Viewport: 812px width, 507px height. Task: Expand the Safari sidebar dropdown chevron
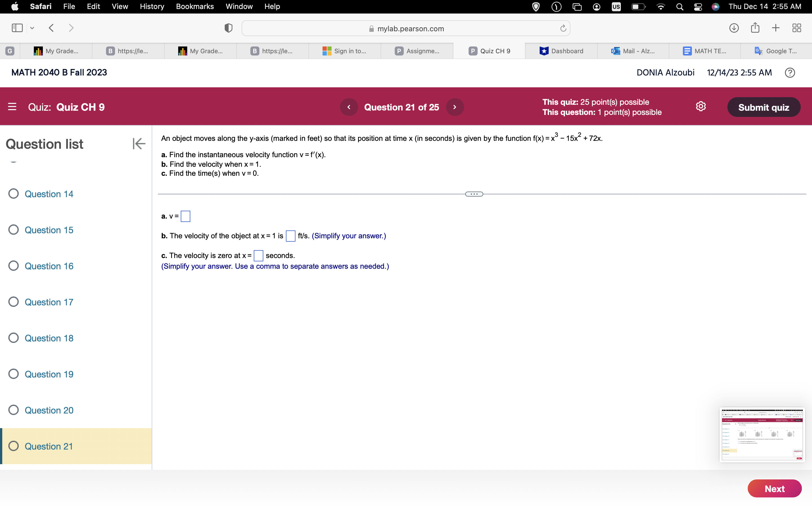[x=32, y=28]
